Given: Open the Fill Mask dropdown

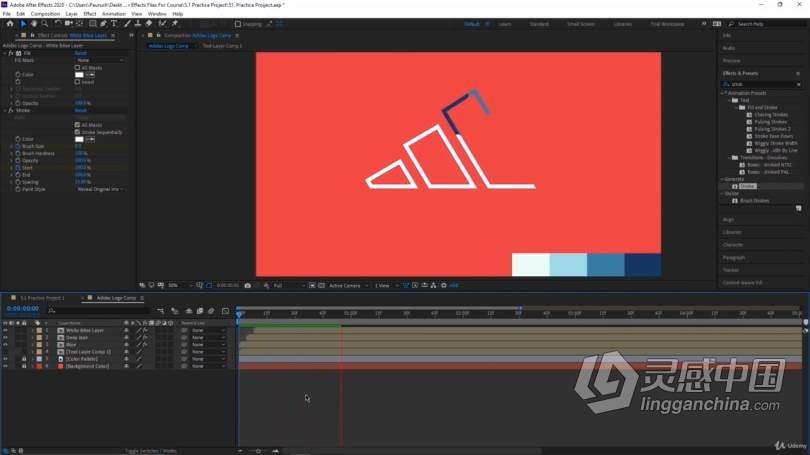Looking at the screenshot, I should pos(100,60).
